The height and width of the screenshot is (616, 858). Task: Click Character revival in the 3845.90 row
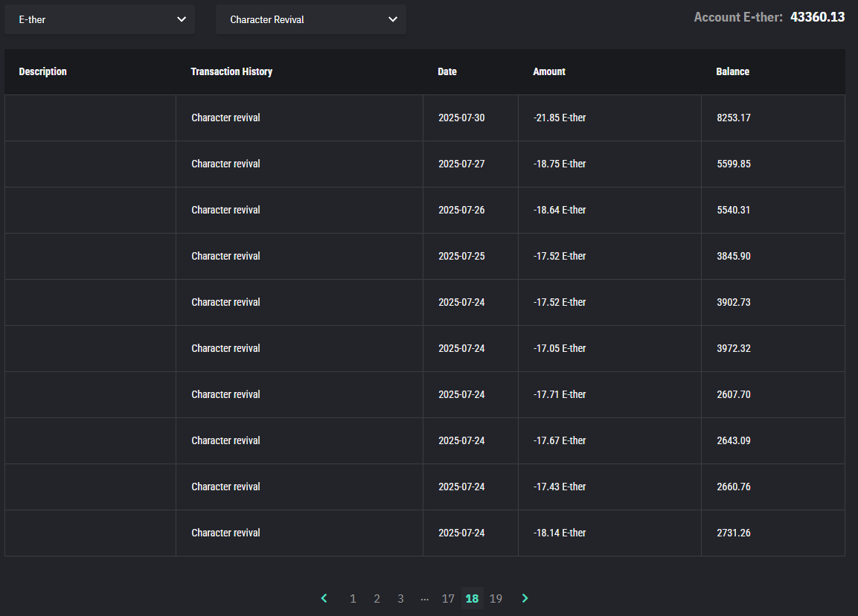pyautogui.click(x=225, y=256)
